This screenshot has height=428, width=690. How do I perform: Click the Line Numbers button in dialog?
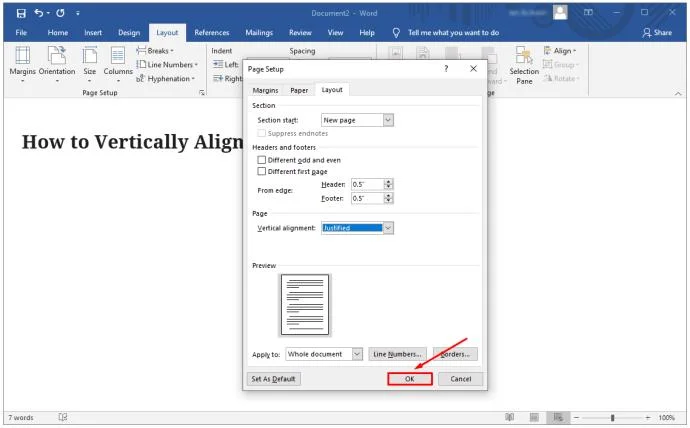[x=397, y=354]
